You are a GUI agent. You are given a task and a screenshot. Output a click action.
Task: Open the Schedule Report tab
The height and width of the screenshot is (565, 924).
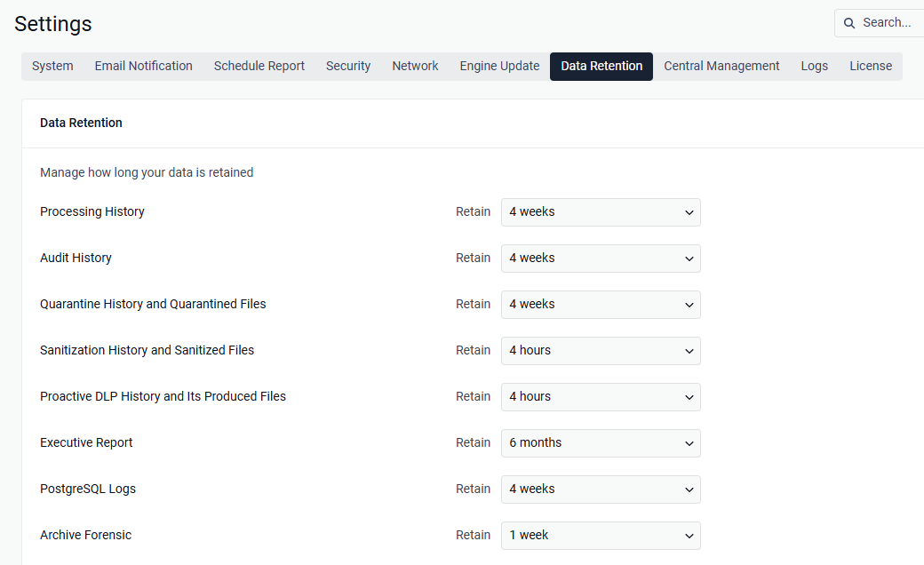[x=259, y=66]
